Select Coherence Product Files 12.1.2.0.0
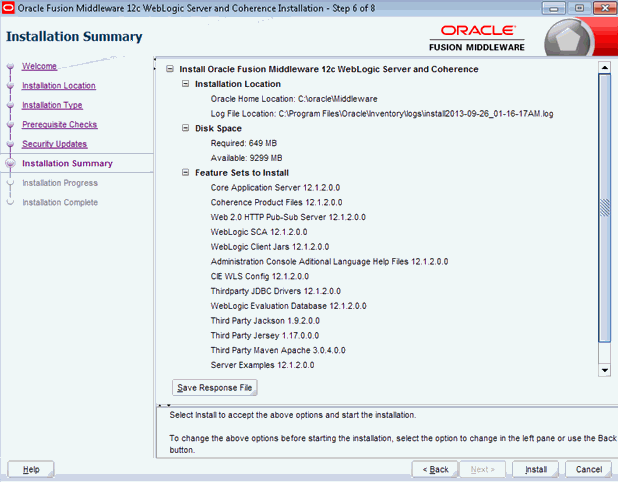Viewport: 618px width, 482px height. pos(276,202)
